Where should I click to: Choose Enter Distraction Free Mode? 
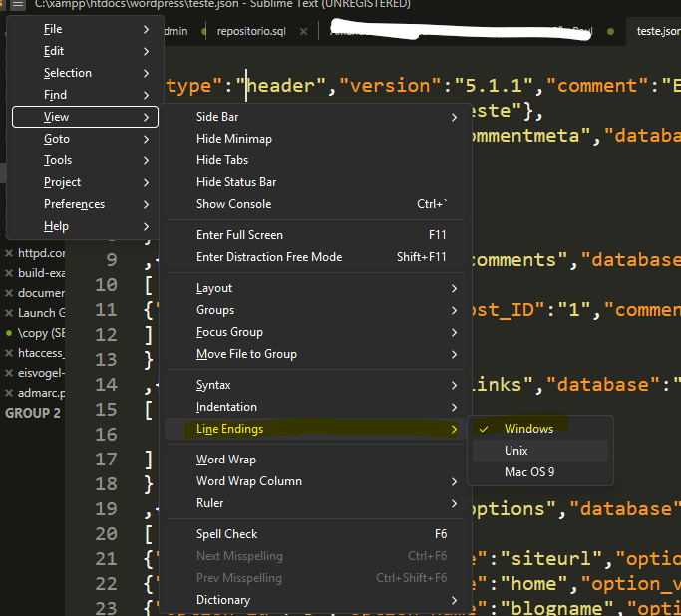(315, 257)
